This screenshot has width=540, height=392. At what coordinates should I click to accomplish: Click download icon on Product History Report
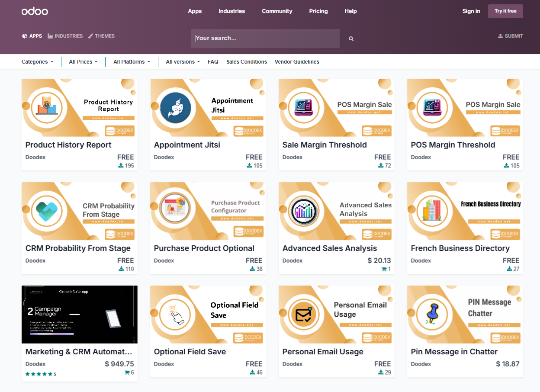point(121,166)
